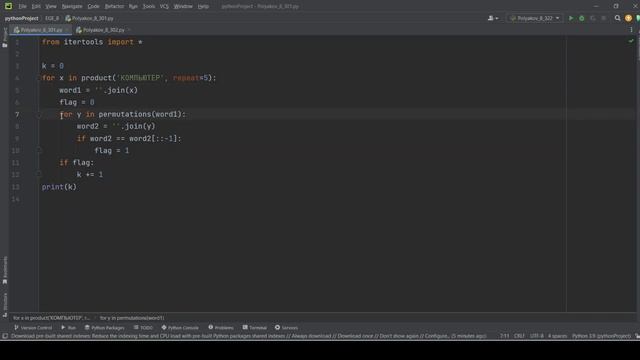Click the line 7 number in the gutter
This screenshot has height=360, width=640.
click(17, 115)
